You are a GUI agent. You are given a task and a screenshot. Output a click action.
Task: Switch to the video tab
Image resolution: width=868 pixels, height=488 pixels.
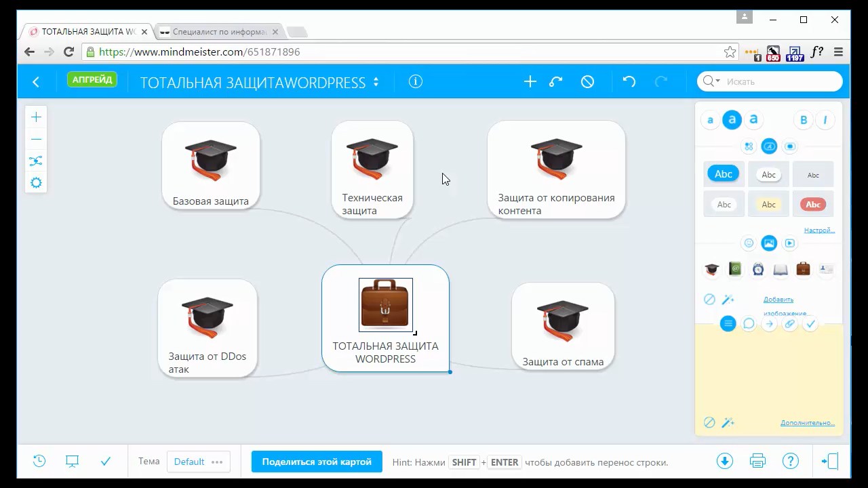[790, 243]
